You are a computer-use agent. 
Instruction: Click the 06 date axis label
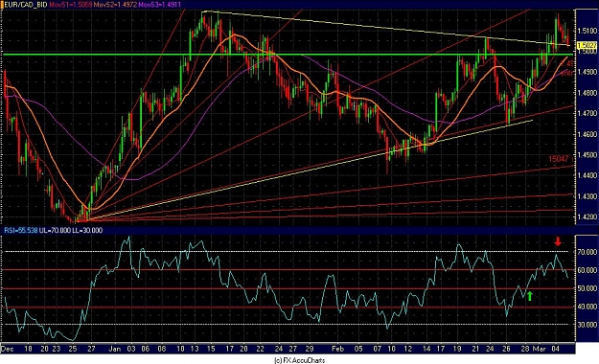[x=145, y=349]
